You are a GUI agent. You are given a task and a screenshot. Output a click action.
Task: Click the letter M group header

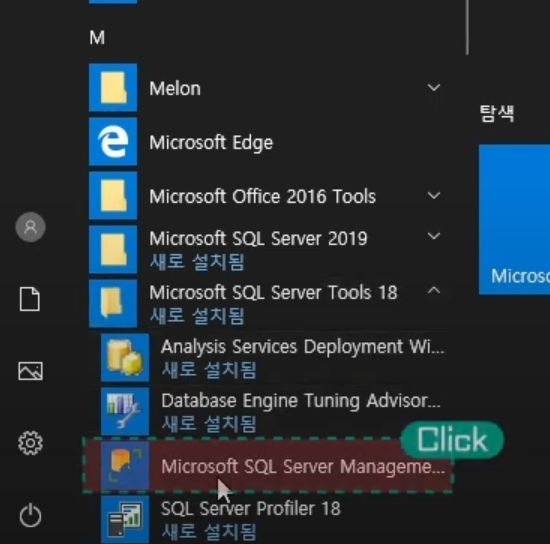click(97, 38)
